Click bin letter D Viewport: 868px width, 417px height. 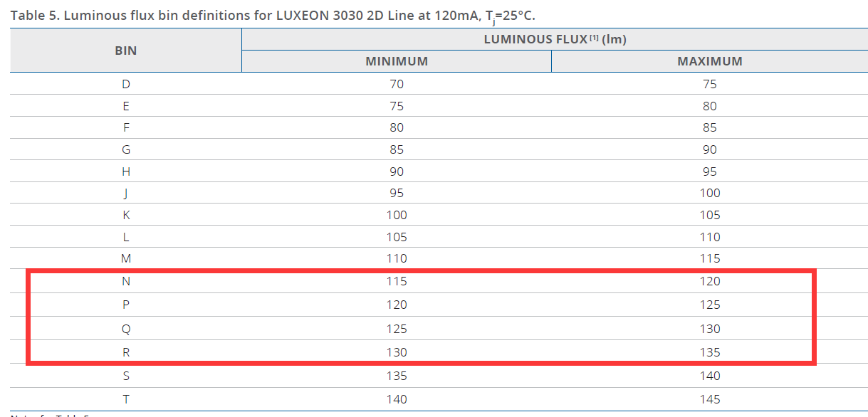126,84
